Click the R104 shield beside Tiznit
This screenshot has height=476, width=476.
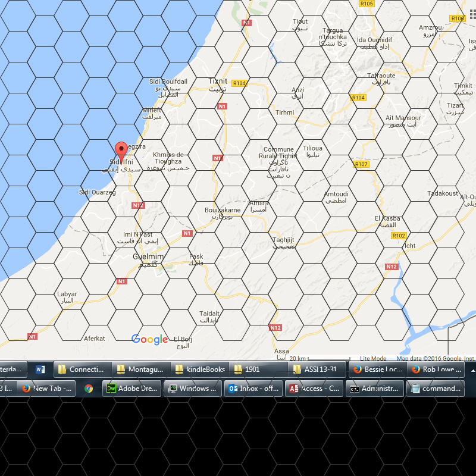pos(239,83)
